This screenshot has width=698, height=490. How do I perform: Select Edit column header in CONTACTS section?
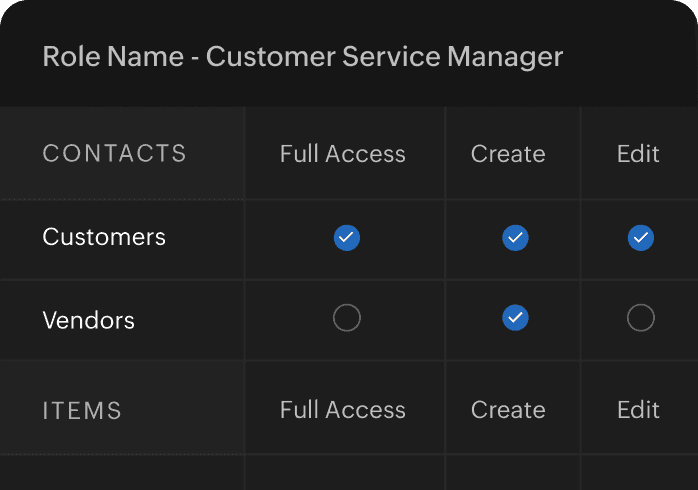638,154
